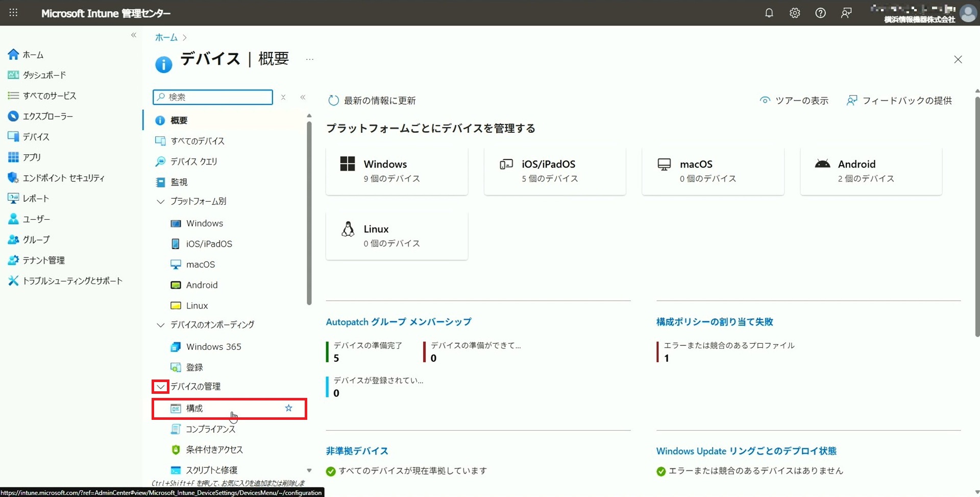Viewport: 980px width, 497px height.
Task: Click the devices menu vertical scrollbar
Action: point(309,215)
